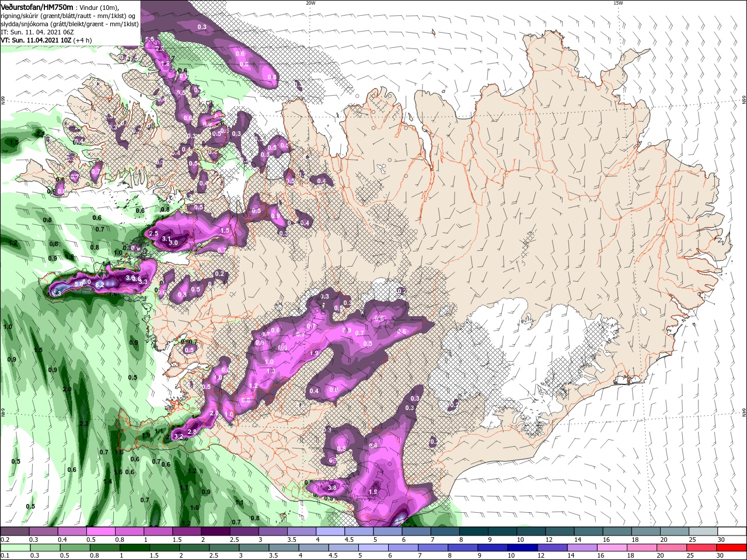This screenshot has height=560, width=747.
Task: Click '30' label in lower legend row
Action: pyautogui.click(x=719, y=556)
